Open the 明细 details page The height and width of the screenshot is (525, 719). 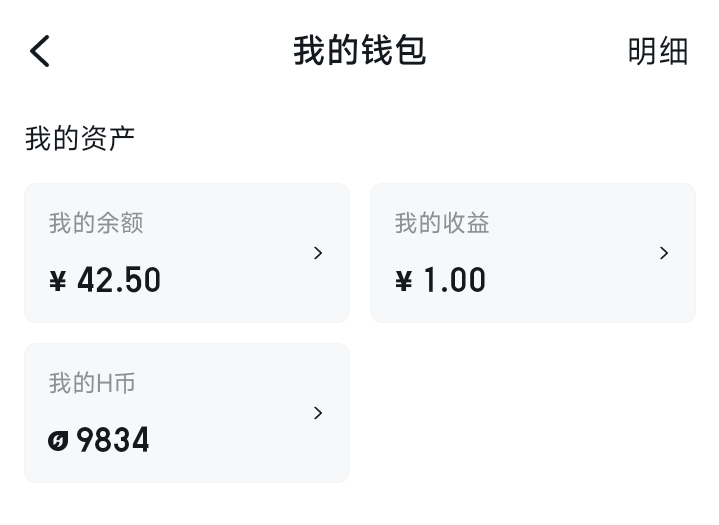[x=658, y=51]
